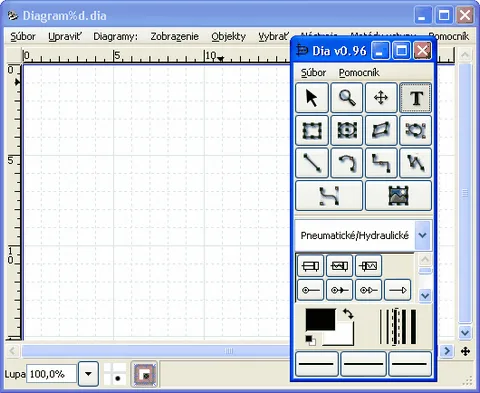This screenshot has width=480, height=393.
Task: Open the end arrow style button
Action: pos(410,364)
